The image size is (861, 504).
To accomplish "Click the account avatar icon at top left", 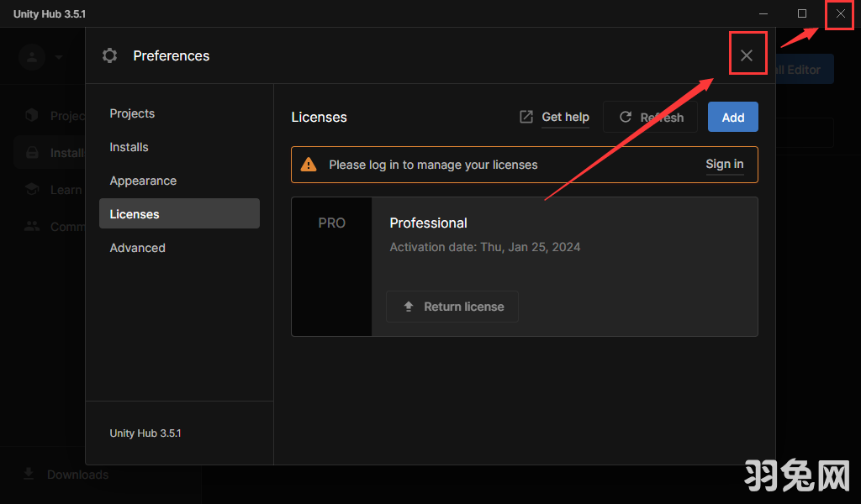I will [32, 57].
